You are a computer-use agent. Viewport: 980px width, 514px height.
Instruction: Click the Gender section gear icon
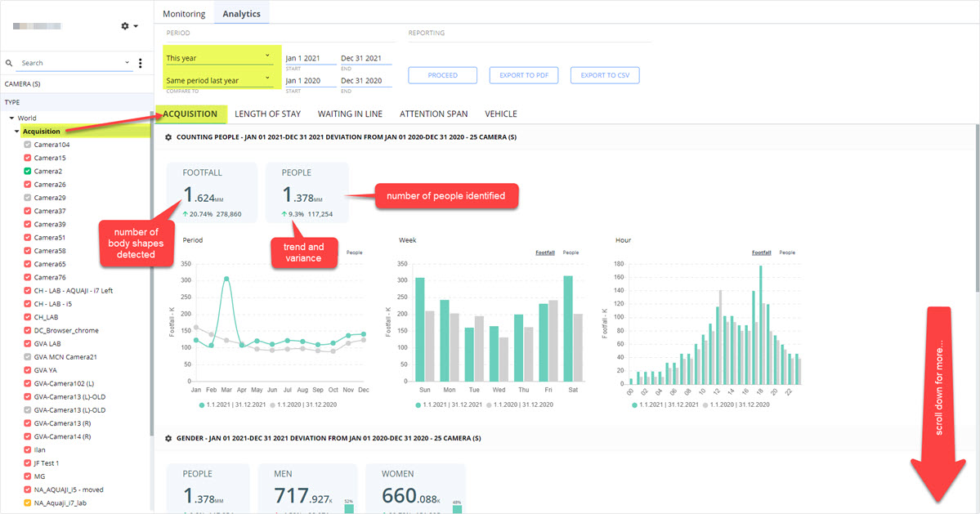click(168, 439)
